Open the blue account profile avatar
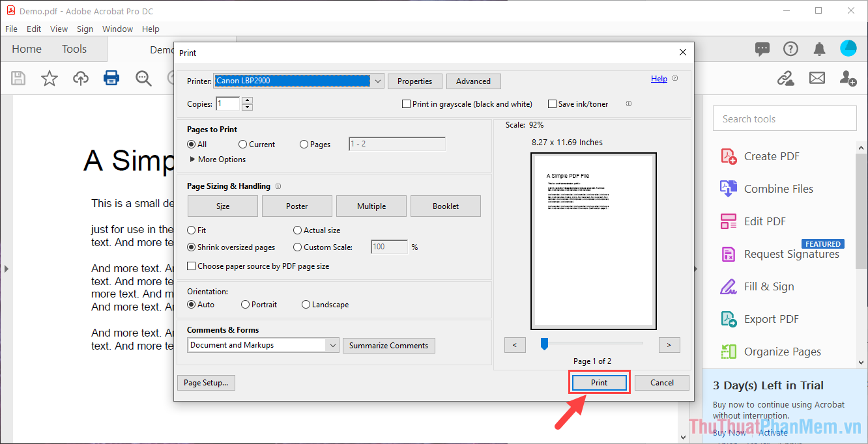 pos(848,48)
